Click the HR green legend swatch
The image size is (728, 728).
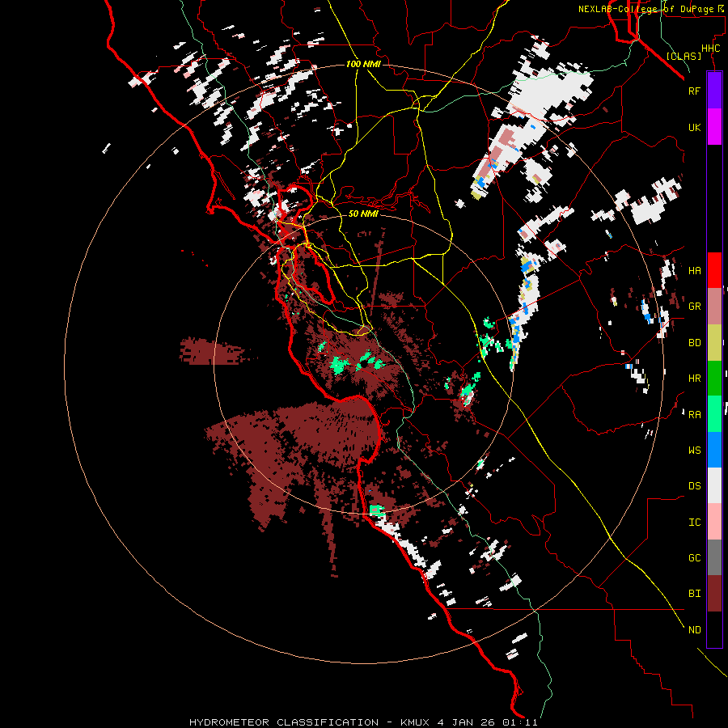point(714,379)
